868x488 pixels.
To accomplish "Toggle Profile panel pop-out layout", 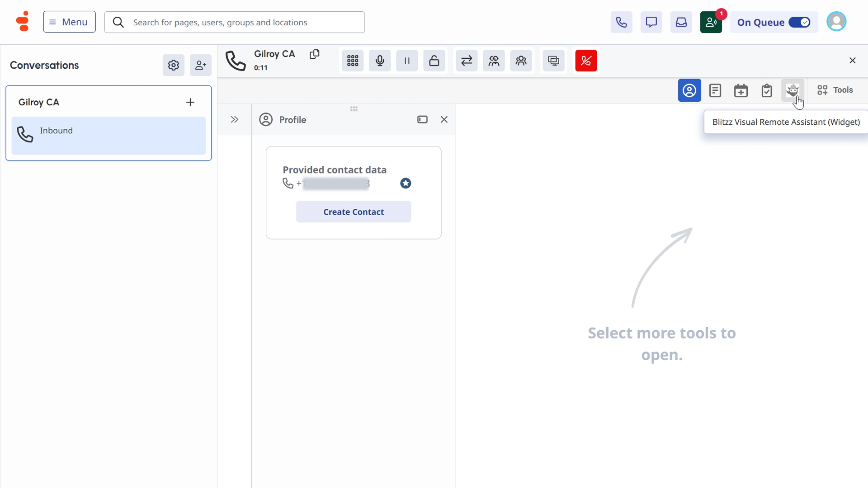I will click(422, 120).
